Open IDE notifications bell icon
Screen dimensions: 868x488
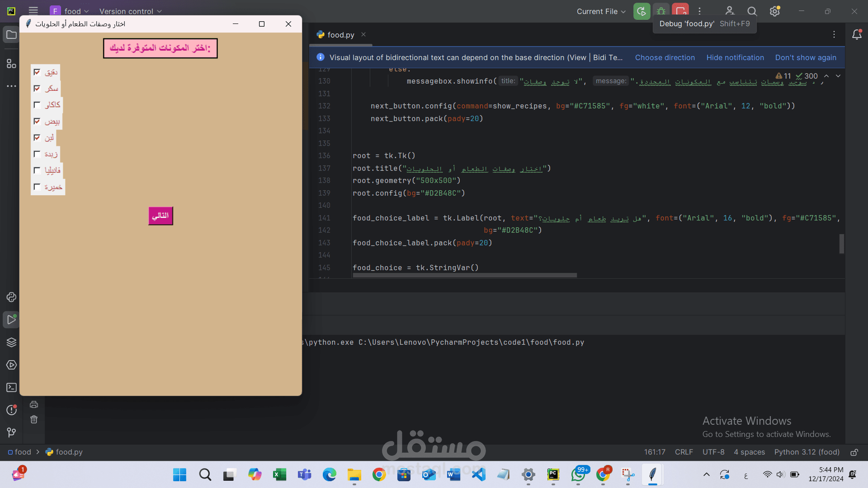tap(857, 35)
